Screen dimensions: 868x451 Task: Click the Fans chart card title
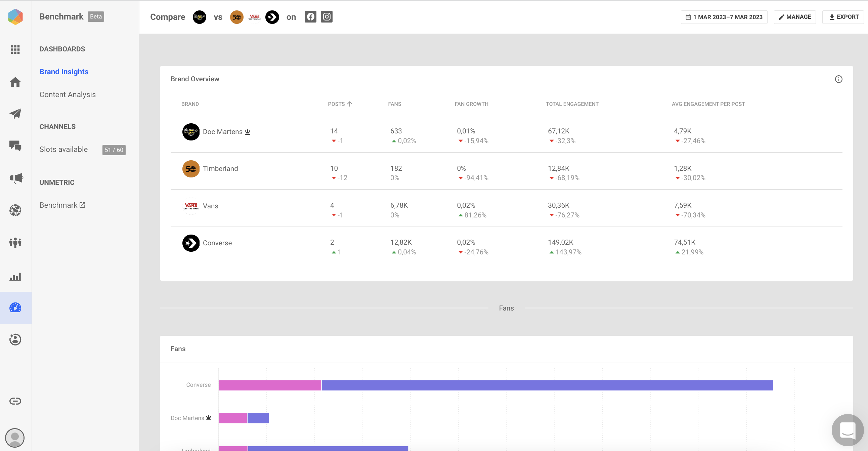(x=178, y=349)
